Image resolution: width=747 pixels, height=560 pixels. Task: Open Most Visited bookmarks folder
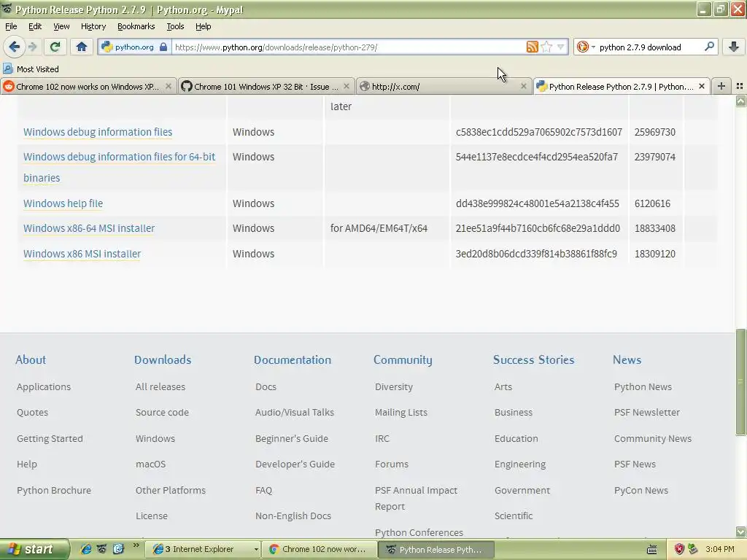[31, 69]
